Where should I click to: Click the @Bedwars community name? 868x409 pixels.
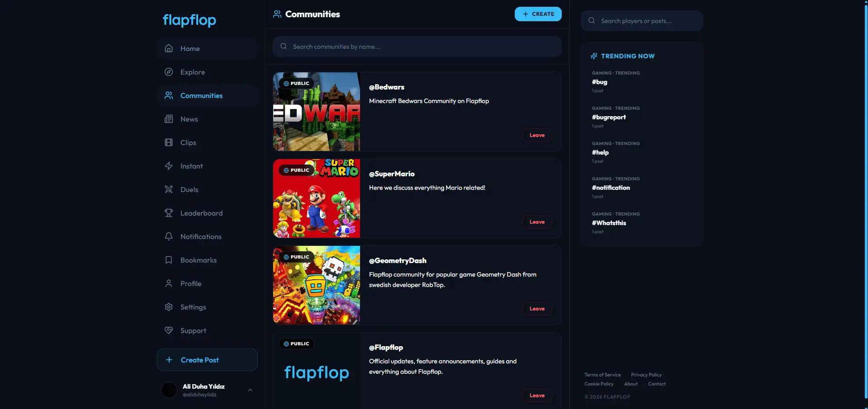pyautogui.click(x=387, y=87)
